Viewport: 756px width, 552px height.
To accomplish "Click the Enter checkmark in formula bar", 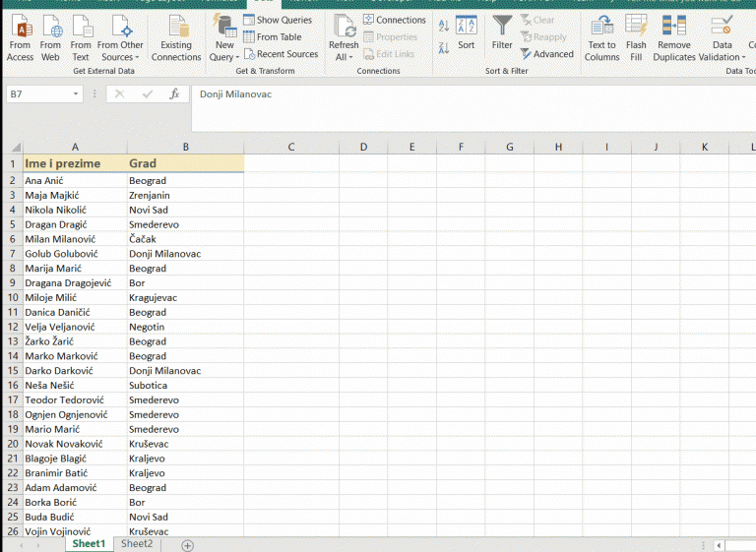I will pyautogui.click(x=148, y=94).
